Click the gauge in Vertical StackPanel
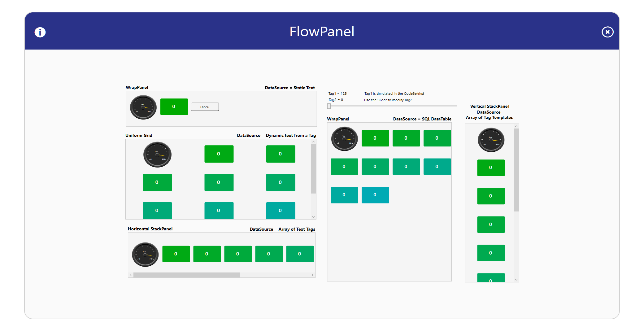Viewport: 644px width, 331px height. pos(491,140)
